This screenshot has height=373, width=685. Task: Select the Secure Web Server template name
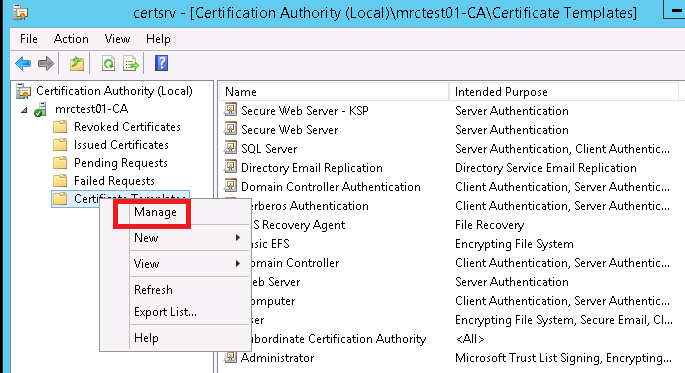[x=290, y=130]
